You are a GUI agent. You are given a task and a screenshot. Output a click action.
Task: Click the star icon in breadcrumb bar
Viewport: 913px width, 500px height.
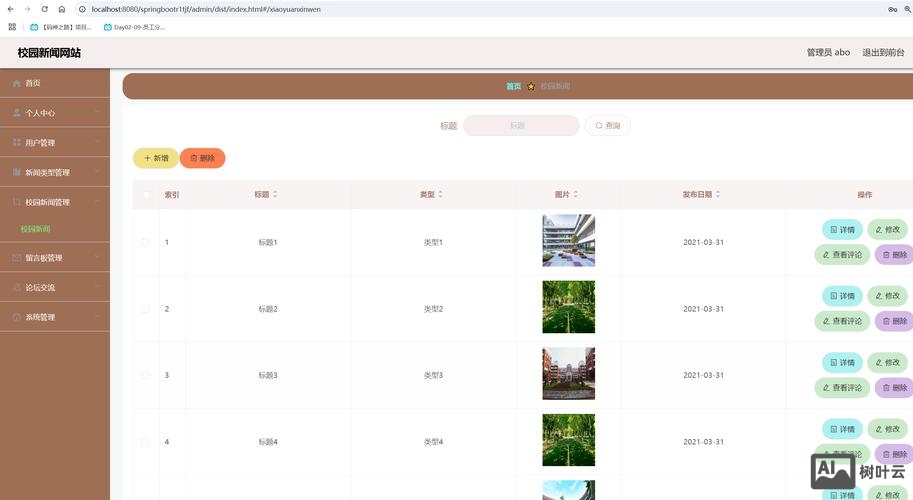coord(531,86)
